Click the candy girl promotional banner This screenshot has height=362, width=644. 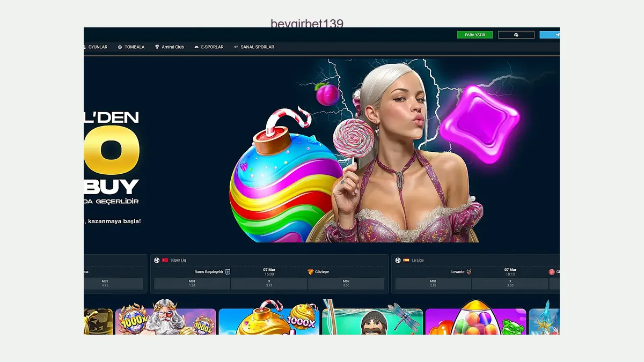click(x=354, y=156)
